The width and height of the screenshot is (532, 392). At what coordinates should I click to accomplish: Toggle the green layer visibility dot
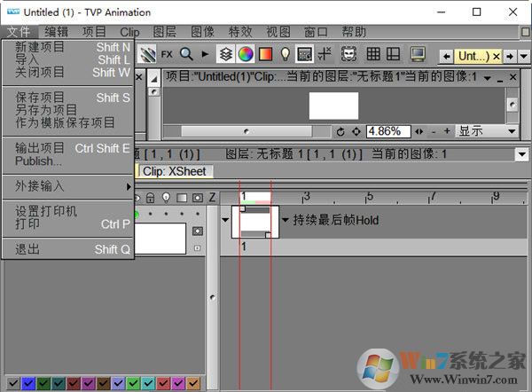136,215
